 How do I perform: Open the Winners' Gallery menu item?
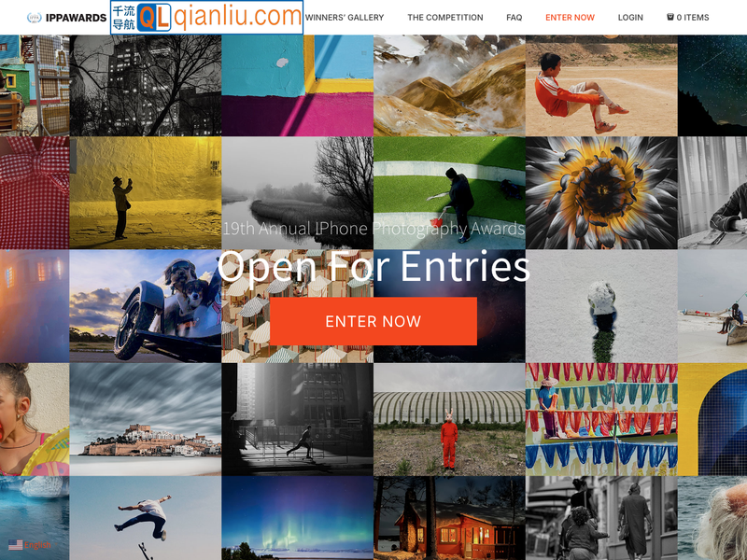345,18
